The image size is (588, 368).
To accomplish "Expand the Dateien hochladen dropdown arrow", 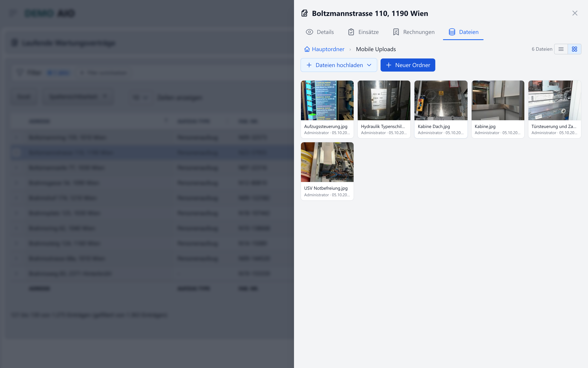I will click(369, 65).
